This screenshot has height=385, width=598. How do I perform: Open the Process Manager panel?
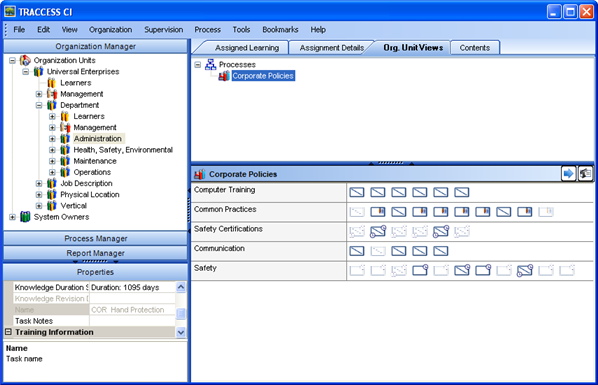(x=95, y=238)
